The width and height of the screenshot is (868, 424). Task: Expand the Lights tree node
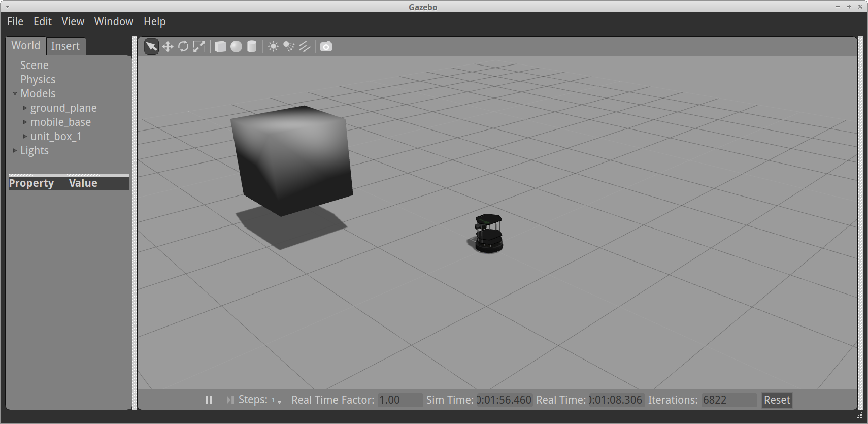click(x=15, y=150)
